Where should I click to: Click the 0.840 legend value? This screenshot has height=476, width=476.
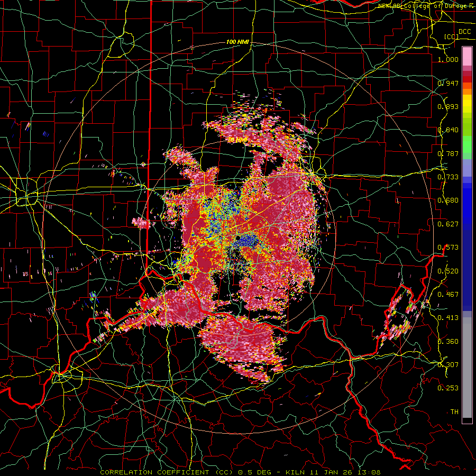448,130
